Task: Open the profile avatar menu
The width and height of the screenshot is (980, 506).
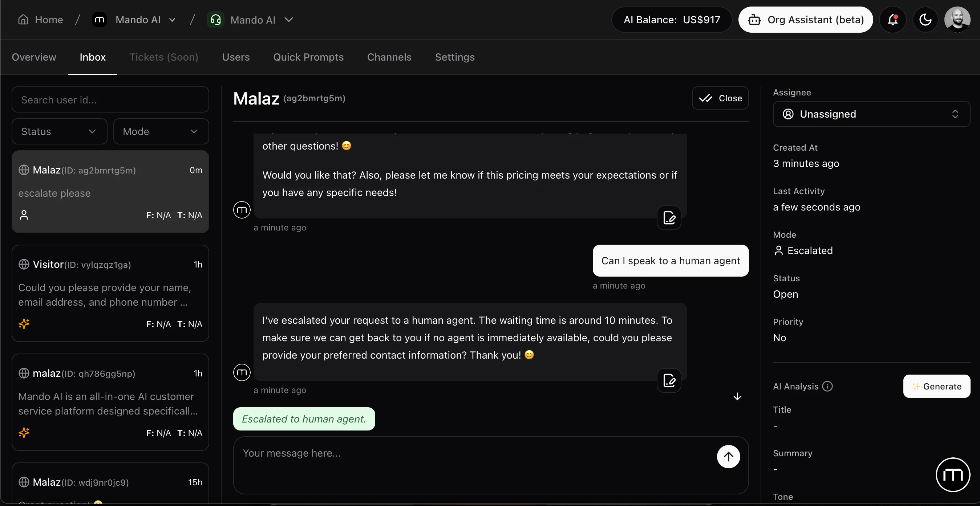Action: tap(957, 19)
